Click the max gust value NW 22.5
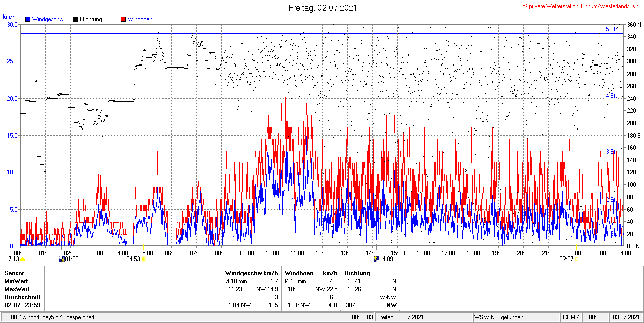 (x=326, y=289)
